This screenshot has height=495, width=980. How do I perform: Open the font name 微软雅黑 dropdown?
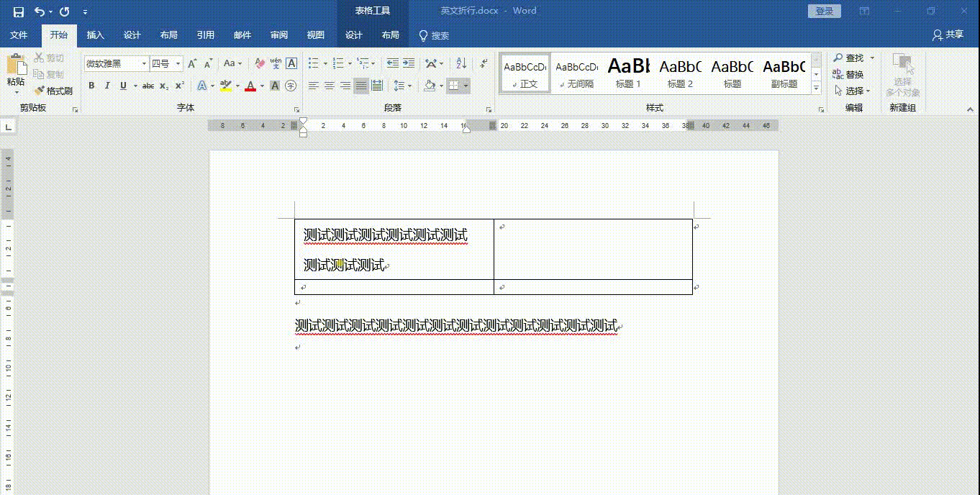click(144, 64)
